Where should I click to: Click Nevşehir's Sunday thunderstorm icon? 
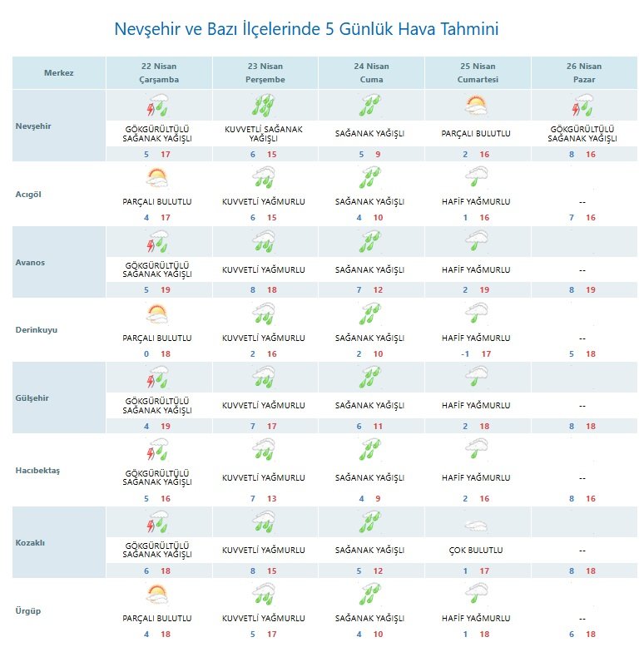click(x=582, y=106)
